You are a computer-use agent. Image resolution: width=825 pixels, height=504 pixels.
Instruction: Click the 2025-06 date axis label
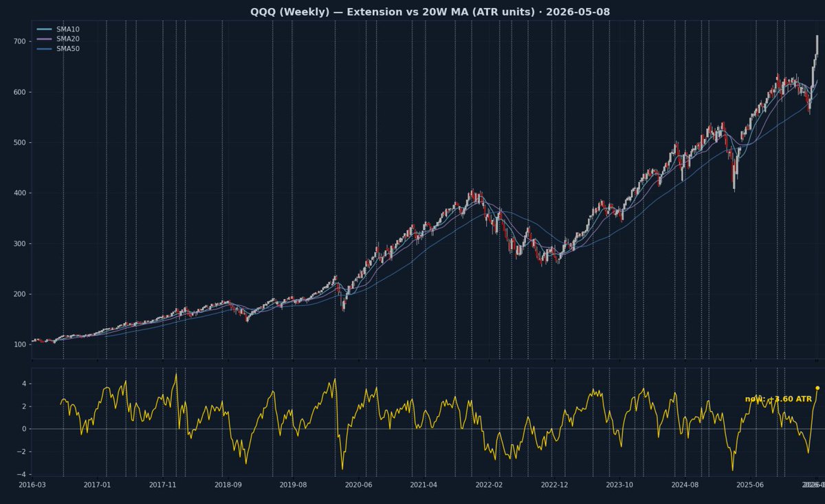coord(750,485)
